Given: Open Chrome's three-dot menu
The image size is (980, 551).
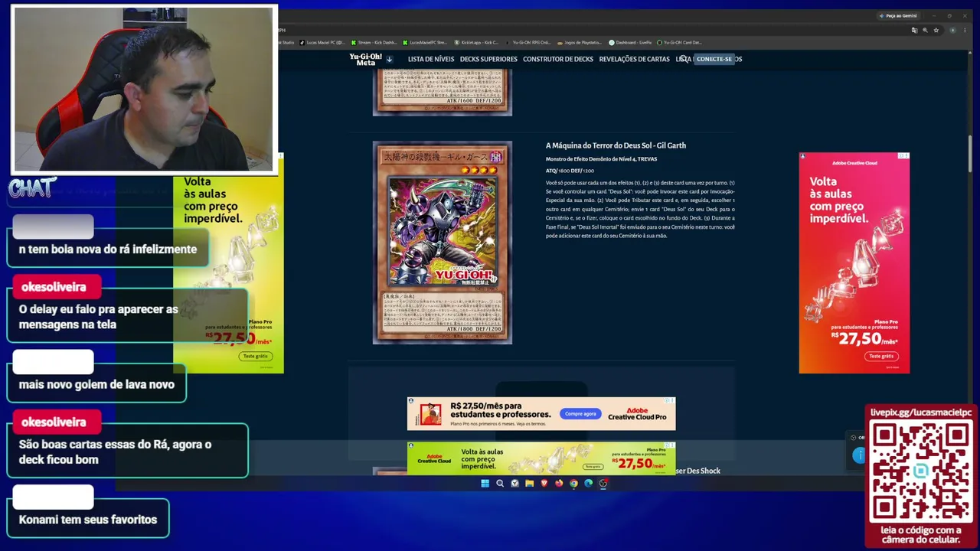Looking at the screenshot, I should click(965, 30).
